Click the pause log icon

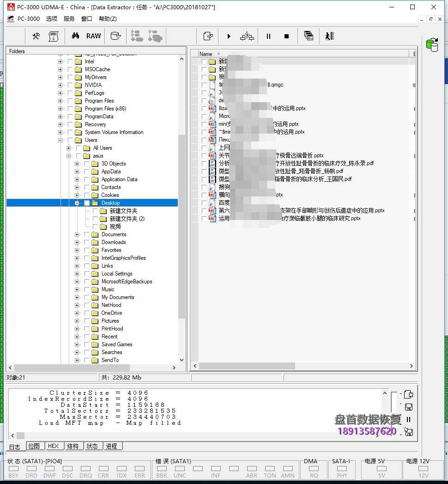click(409, 419)
